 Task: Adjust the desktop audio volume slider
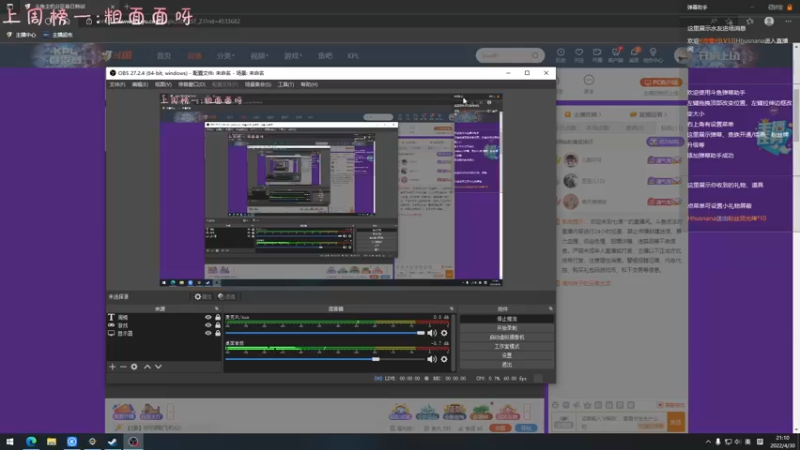coord(325,359)
